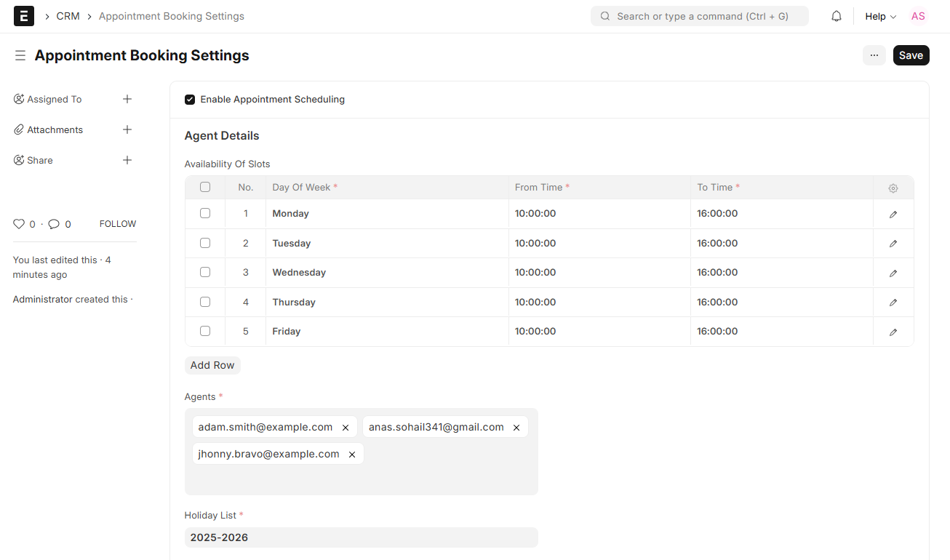Open the table column settings gear icon

click(893, 188)
